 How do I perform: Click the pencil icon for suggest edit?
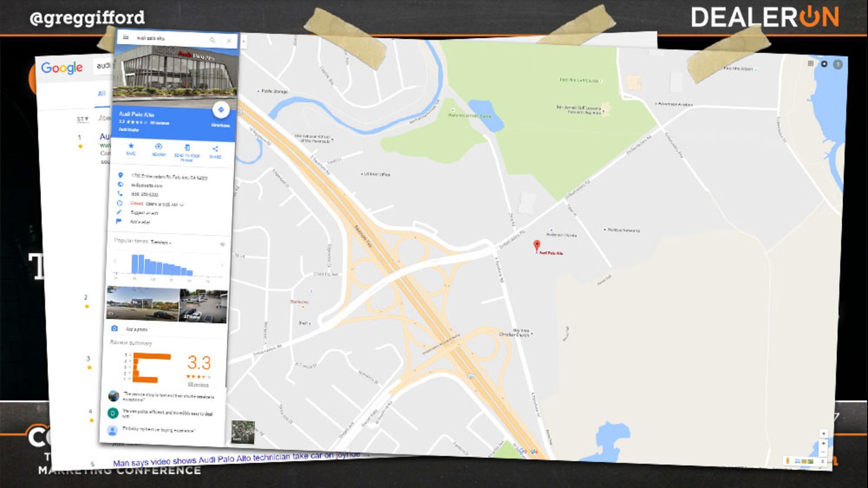click(x=119, y=212)
